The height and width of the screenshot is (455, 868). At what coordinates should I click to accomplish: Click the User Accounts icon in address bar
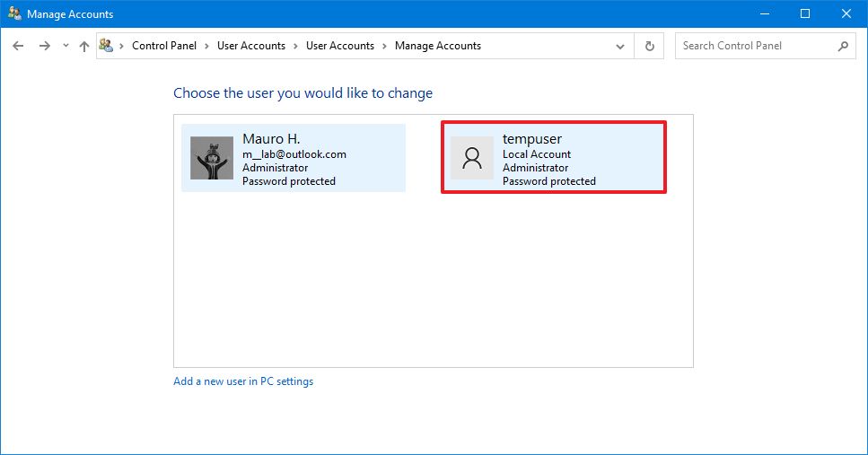(107, 46)
